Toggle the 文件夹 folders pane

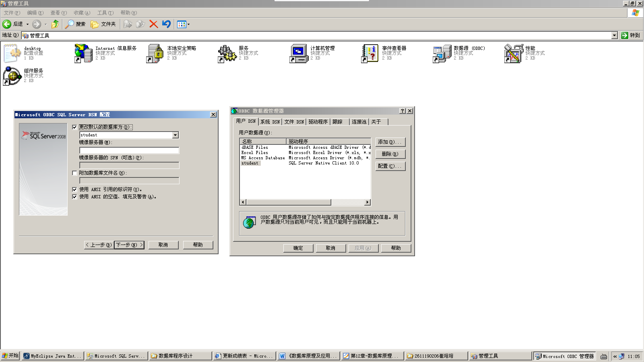pyautogui.click(x=103, y=24)
